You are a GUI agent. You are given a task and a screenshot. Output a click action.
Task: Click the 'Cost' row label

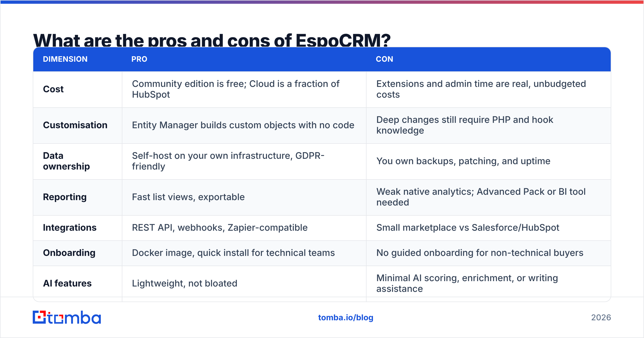[x=53, y=89]
